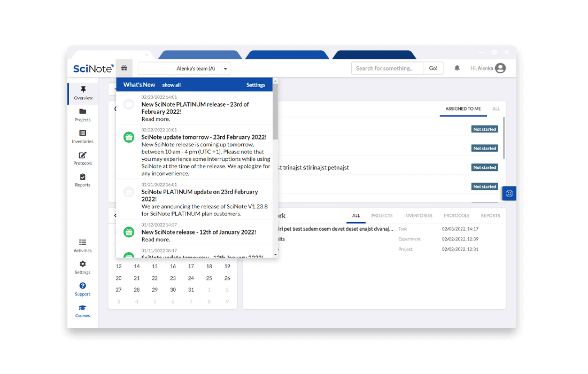This screenshot has height=374, width=588.
Task: Click the floating lifebuoy help button
Action: [x=509, y=193]
